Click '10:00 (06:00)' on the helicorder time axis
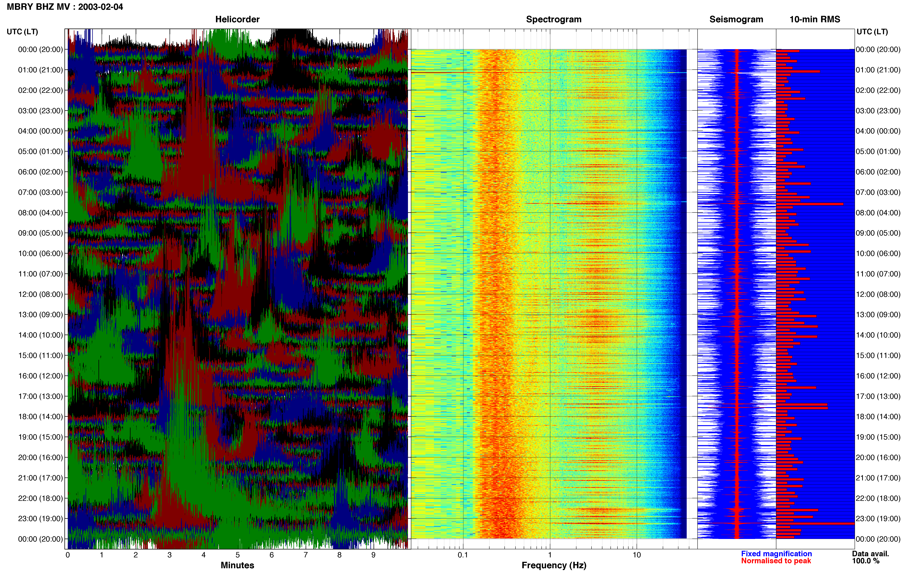Screen dimensions: 924x578 [x=41, y=253]
